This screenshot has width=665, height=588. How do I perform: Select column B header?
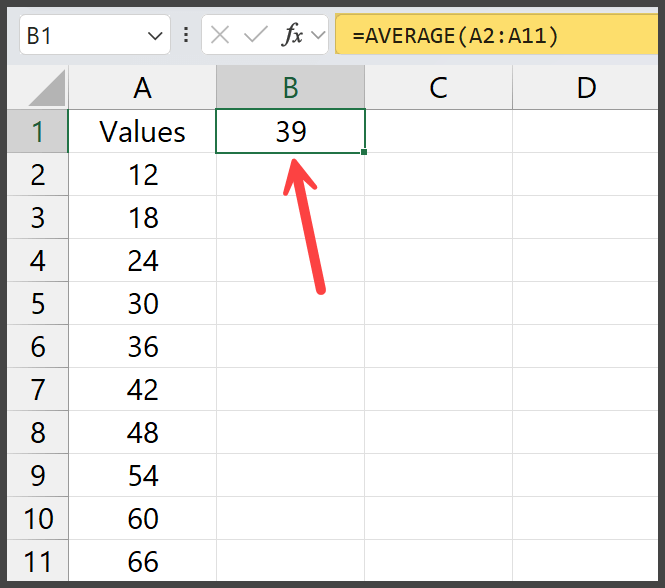291,87
